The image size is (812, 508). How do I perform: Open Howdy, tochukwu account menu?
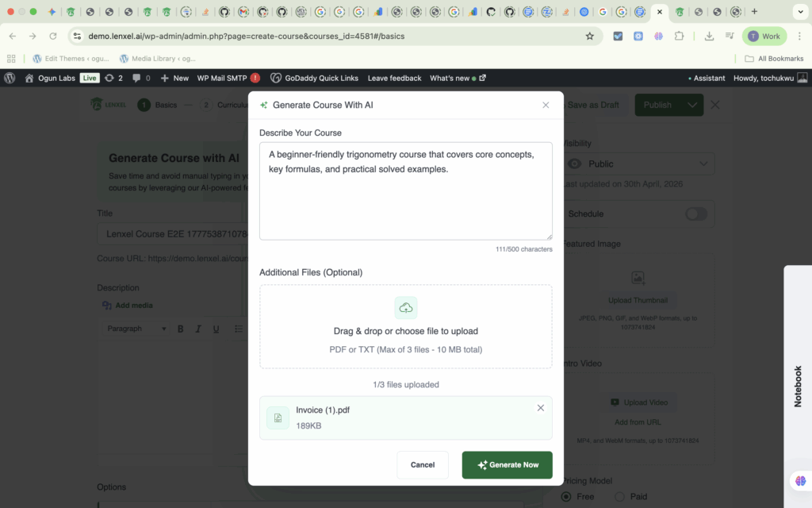pos(770,78)
